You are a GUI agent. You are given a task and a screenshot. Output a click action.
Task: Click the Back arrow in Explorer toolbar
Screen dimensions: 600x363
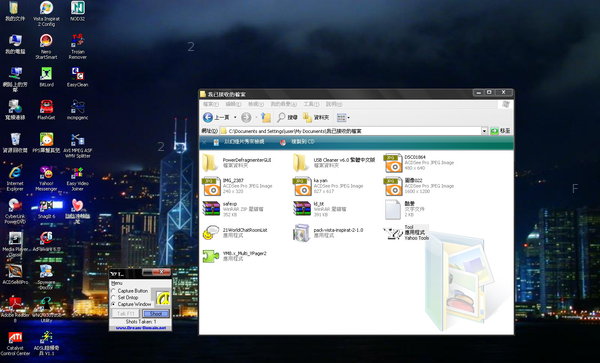pos(216,117)
